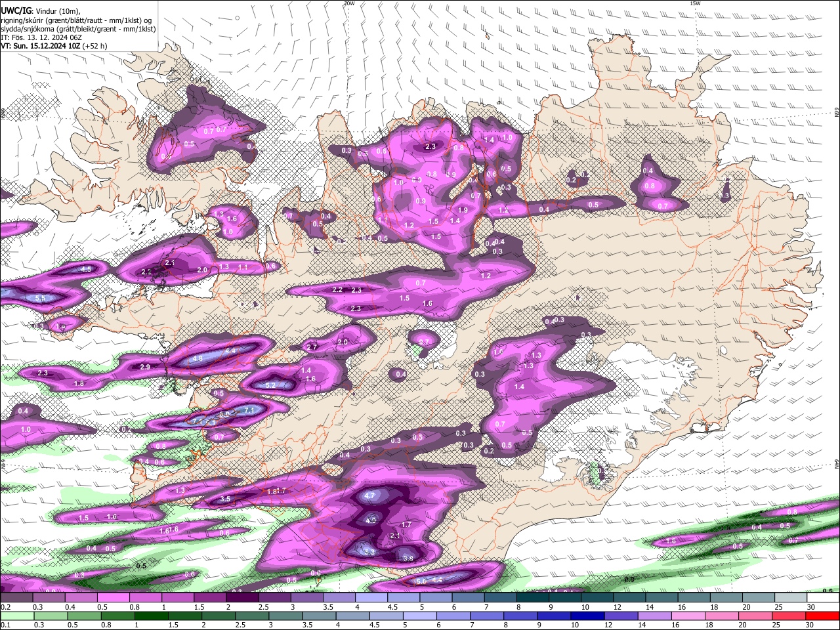This screenshot has height=630, width=840.
Task: Click the 12 label in the upper legend row
Action: pos(617,608)
